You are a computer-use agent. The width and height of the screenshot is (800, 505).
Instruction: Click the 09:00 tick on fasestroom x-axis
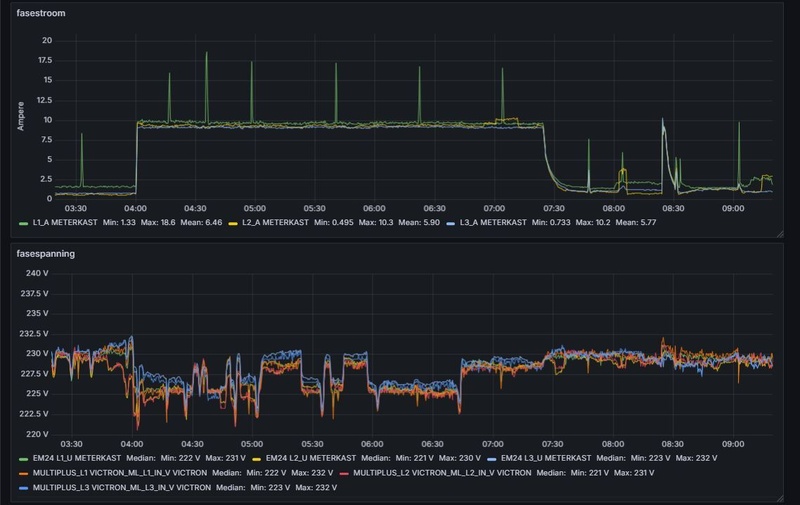[733, 209]
